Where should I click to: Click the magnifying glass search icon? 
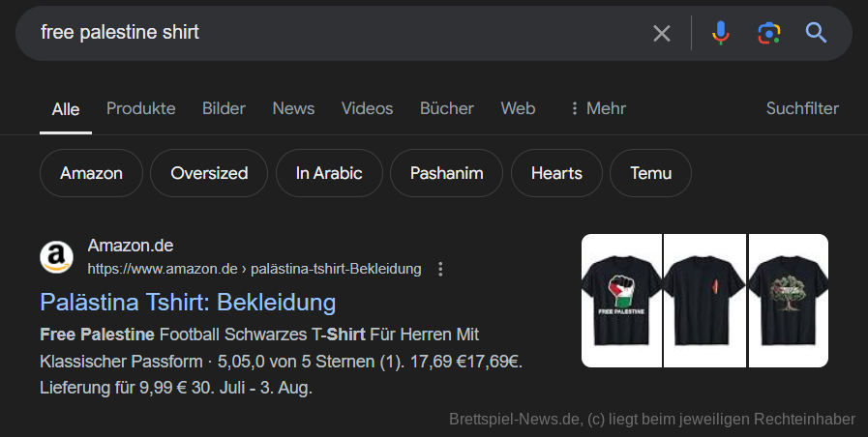817,34
